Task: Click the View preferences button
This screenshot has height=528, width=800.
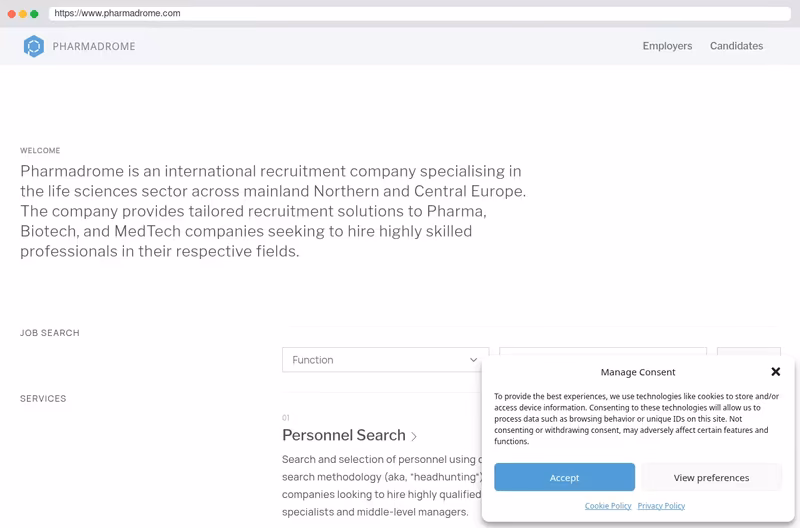Action: click(711, 477)
